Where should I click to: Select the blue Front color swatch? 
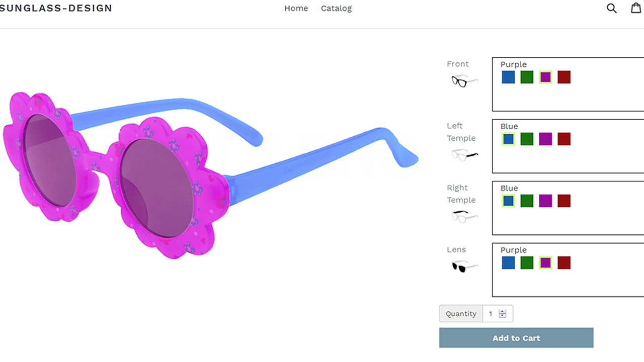[x=508, y=77]
